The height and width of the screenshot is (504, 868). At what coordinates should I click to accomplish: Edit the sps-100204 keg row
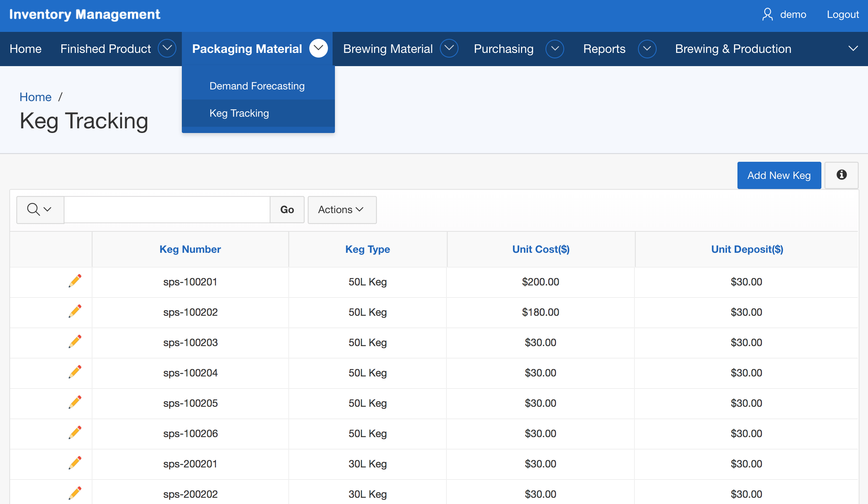(x=75, y=372)
